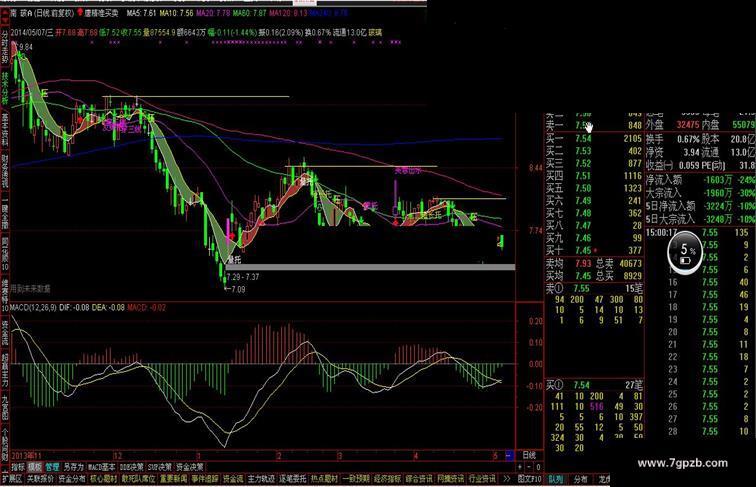756x487 pixels.
Task: Click the red lamp icon beside the buy-sell indicator name
Action: (x=80, y=13)
